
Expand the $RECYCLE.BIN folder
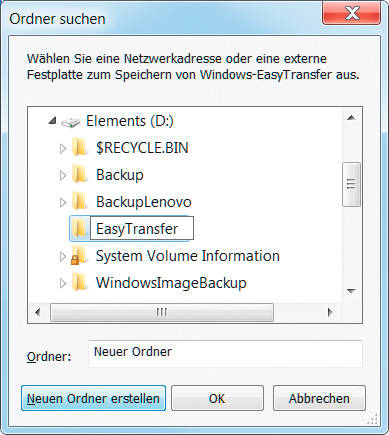click(x=63, y=148)
